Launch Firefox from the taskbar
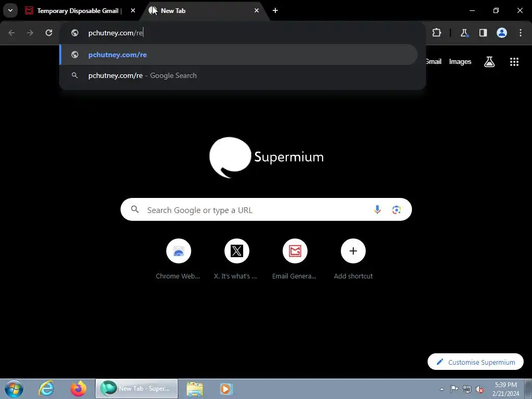Viewport: 532px width, 399px height. pyautogui.click(x=78, y=389)
